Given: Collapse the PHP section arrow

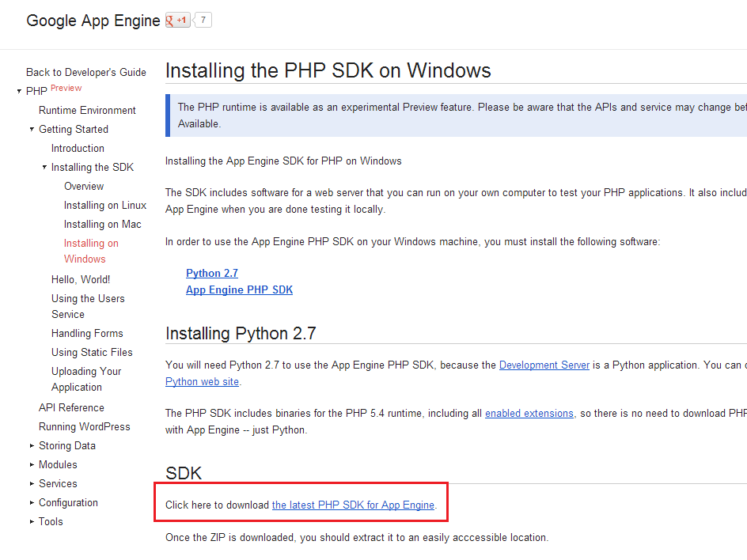Looking at the screenshot, I should 19,91.
